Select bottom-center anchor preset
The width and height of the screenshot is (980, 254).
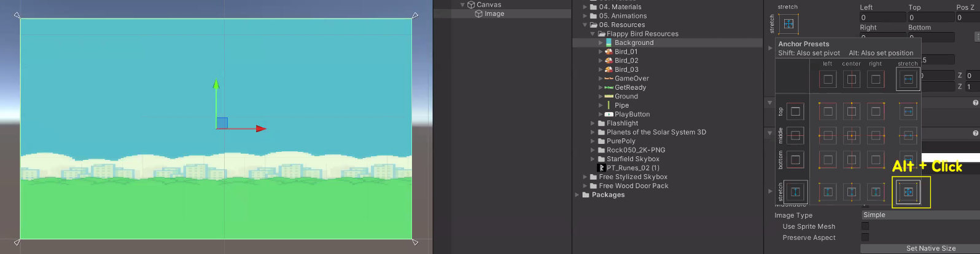click(852, 160)
